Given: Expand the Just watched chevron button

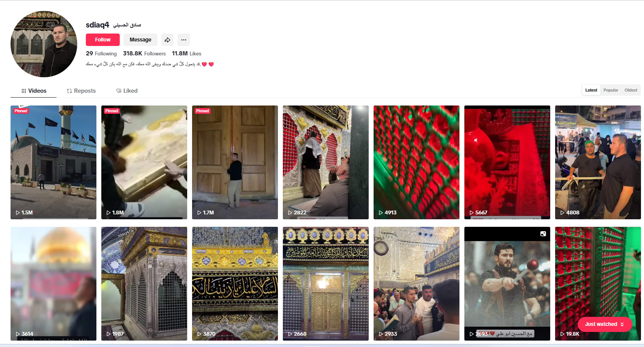Looking at the screenshot, I should (622, 324).
